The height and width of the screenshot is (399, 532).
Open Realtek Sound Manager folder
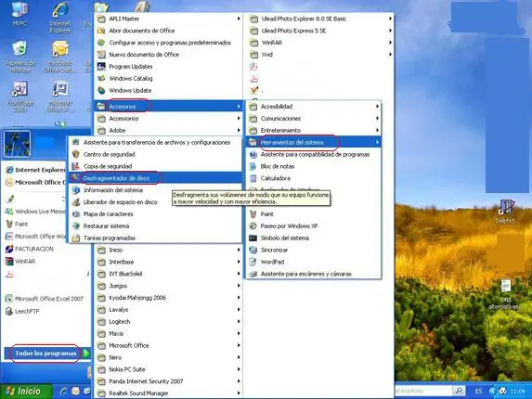[168, 393]
